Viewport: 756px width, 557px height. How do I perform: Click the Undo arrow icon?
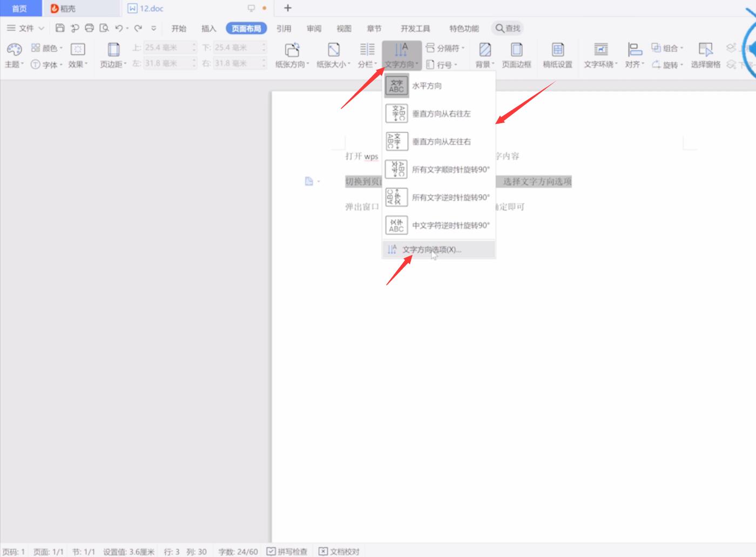coord(119,28)
